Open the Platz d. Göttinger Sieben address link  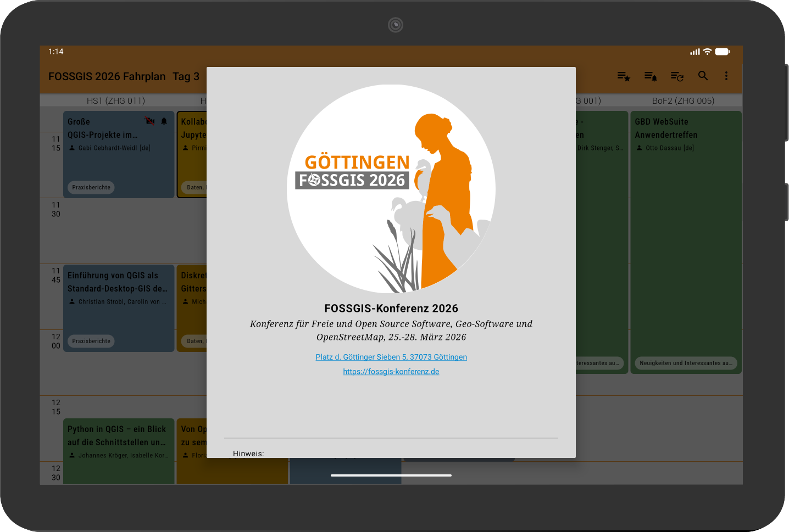pyautogui.click(x=391, y=357)
